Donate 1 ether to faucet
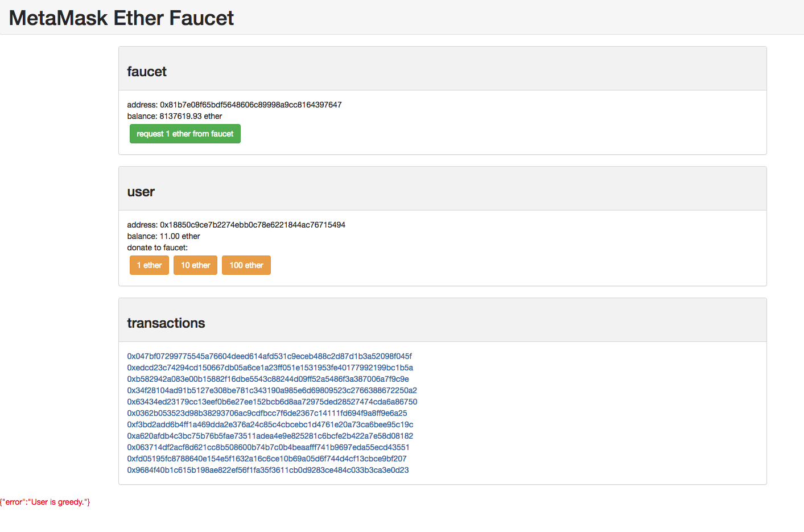 (149, 265)
